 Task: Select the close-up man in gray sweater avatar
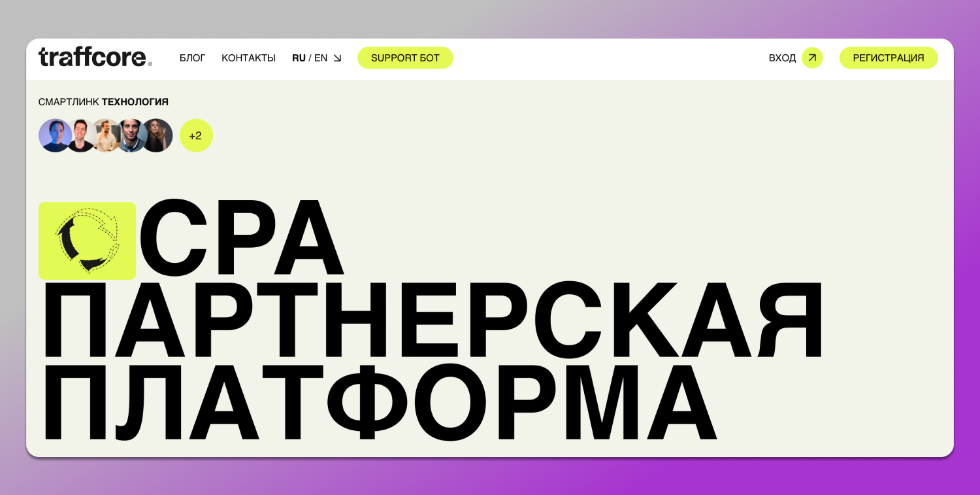tap(131, 135)
